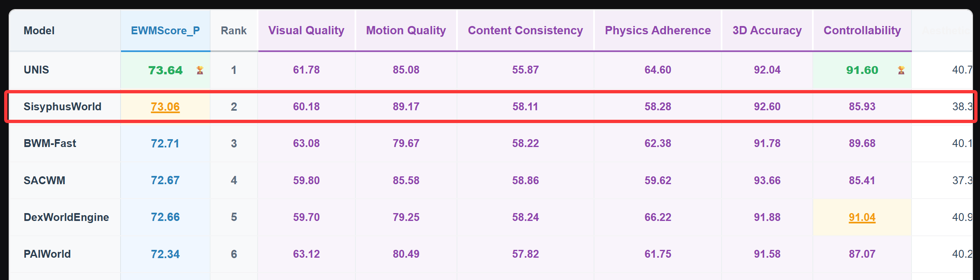
Task: Click the BWM-Fast model name
Action: [x=50, y=143]
